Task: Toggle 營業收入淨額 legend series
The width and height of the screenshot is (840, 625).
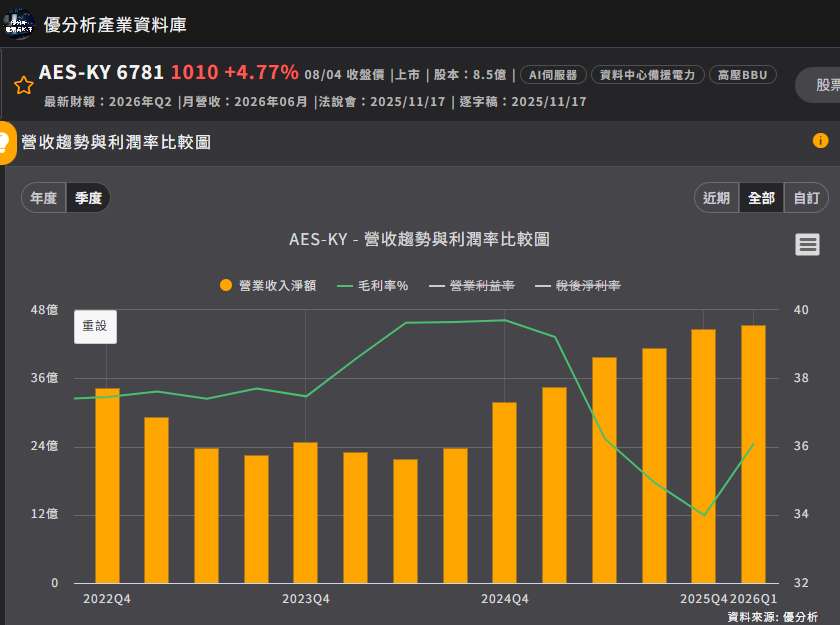Action: (268, 285)
